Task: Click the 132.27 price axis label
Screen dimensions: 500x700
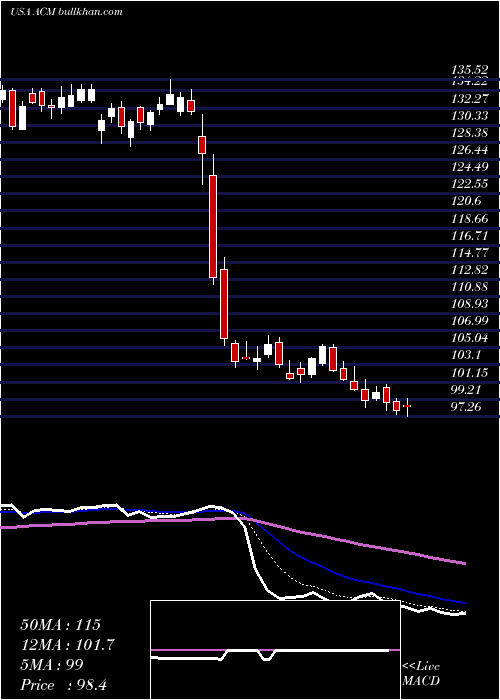Action: (x=469, y=99)
